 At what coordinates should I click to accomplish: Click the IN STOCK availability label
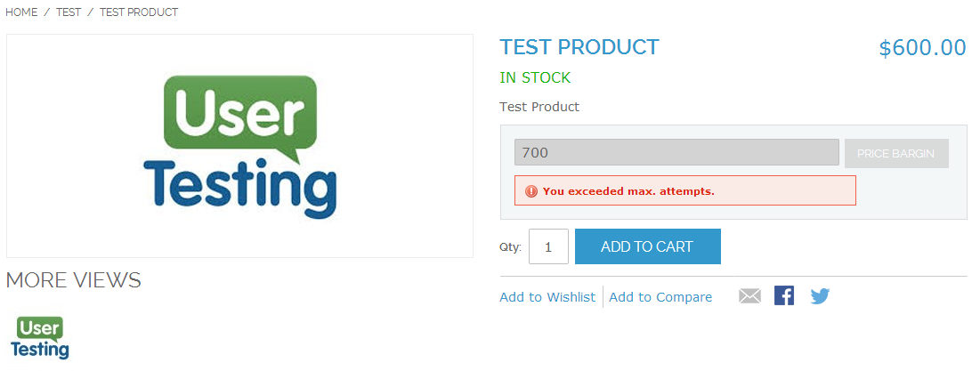(x=535, y=78)
